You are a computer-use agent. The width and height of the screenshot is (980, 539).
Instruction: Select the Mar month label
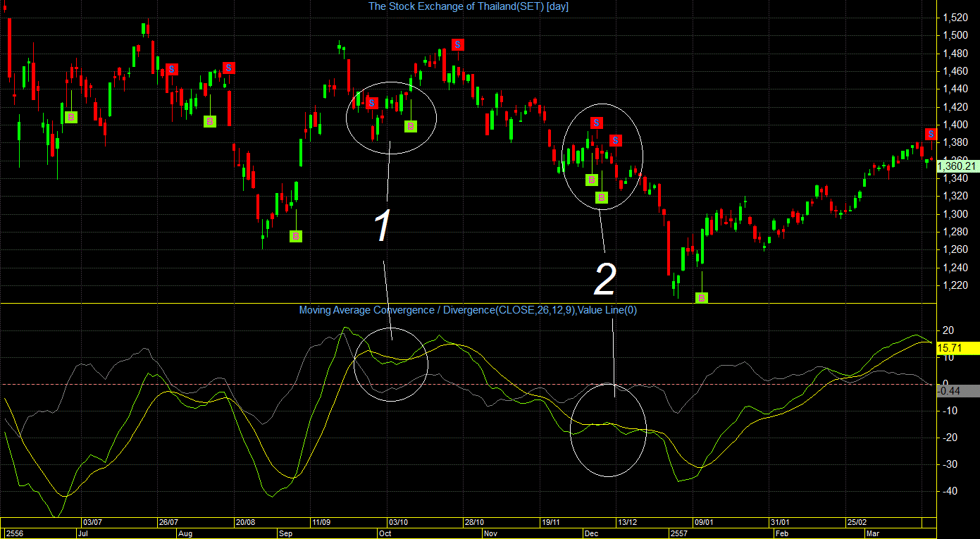point(872,533)
